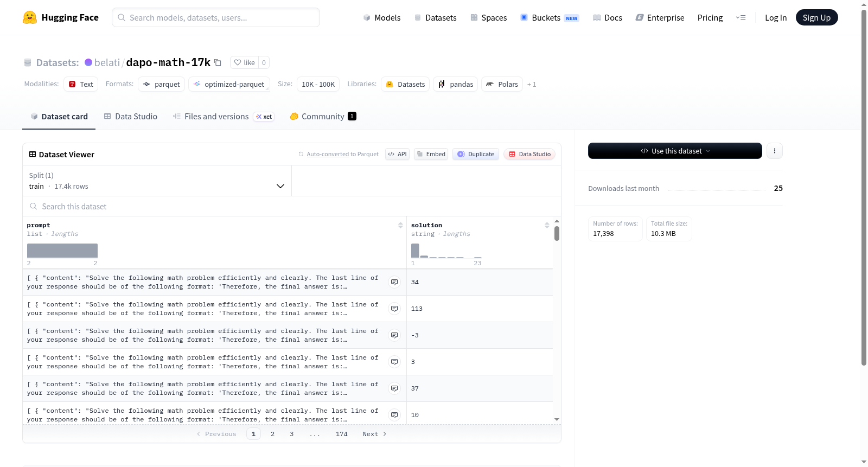Open expanded view of the row with solution 3
The height and width of the screenshot is (467, 868).
click(394, 362)
